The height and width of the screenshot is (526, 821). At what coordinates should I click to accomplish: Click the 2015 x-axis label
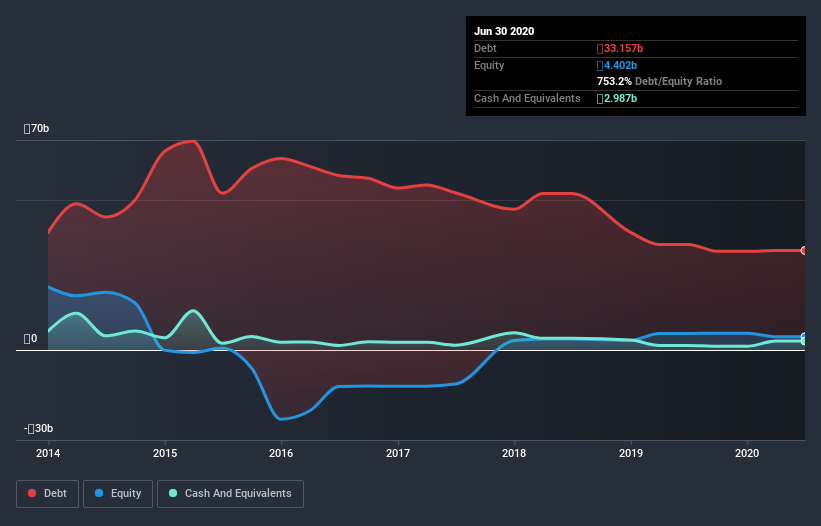click(x=165, y=453)
